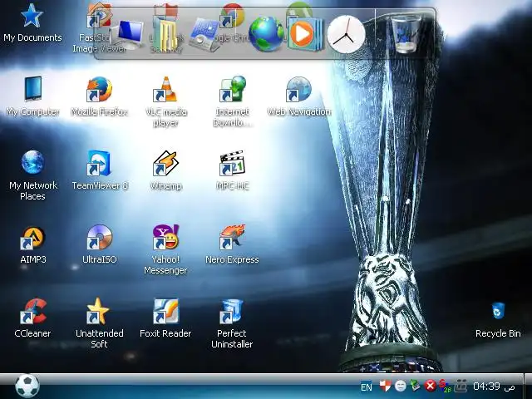Open the soccer ball Start button
Viewport: 532px width, 399px height.
pos(27,386)
